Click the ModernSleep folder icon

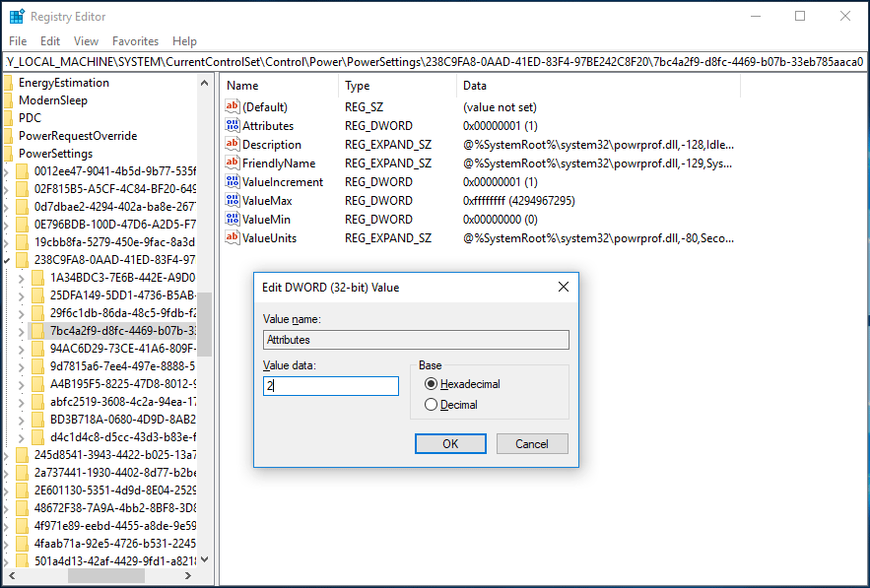tap(8, 100)
